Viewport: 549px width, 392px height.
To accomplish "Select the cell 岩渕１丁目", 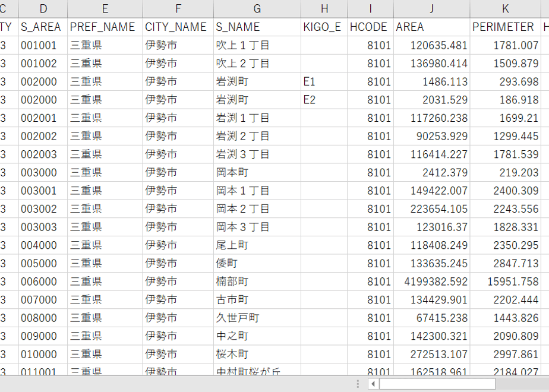I will [x=257, y=118].
